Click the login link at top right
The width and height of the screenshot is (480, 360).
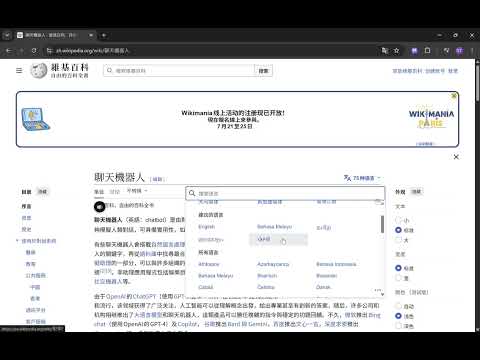(453, 71)
